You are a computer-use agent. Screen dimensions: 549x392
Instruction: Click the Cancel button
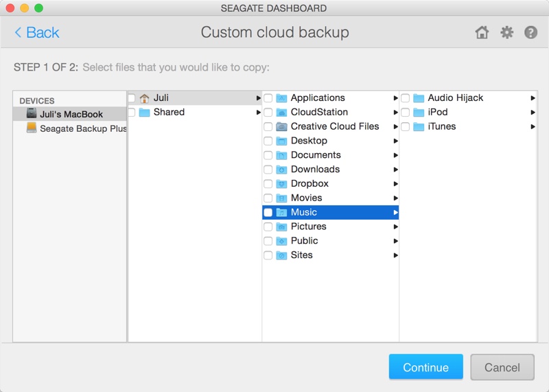(502, 367)
